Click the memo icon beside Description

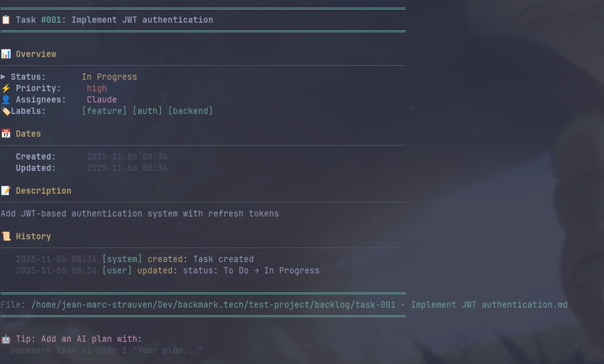click(6, 191)
